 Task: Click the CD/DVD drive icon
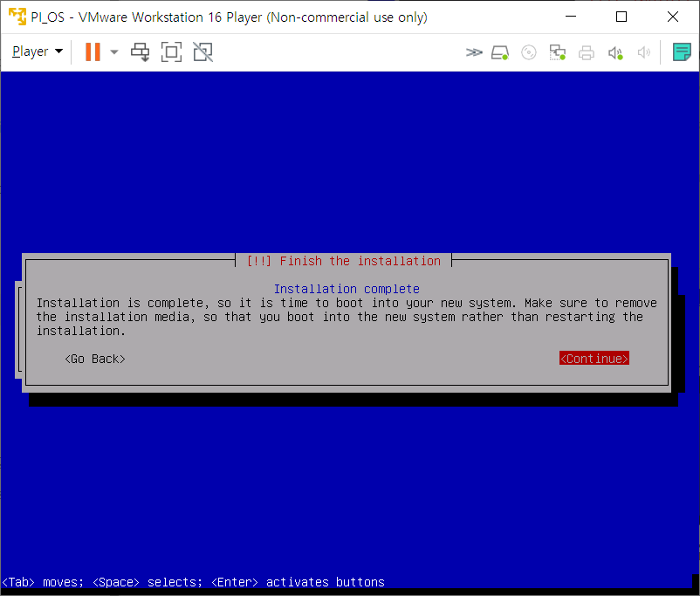(528, 52)
